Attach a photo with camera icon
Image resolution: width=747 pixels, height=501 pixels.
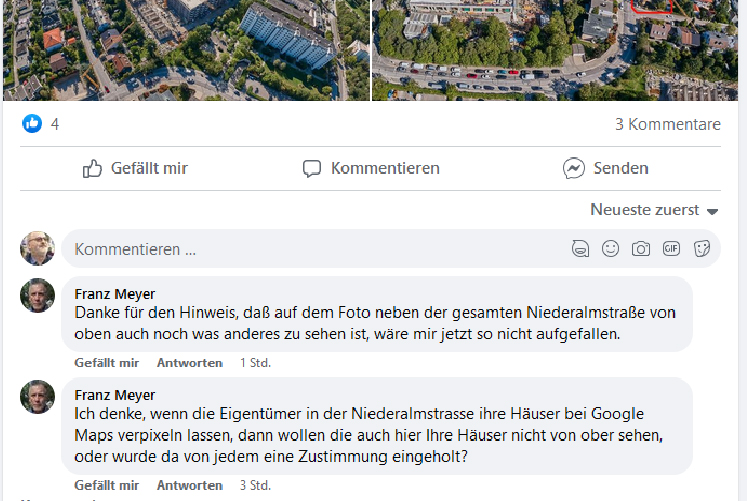tap(640, 249)
